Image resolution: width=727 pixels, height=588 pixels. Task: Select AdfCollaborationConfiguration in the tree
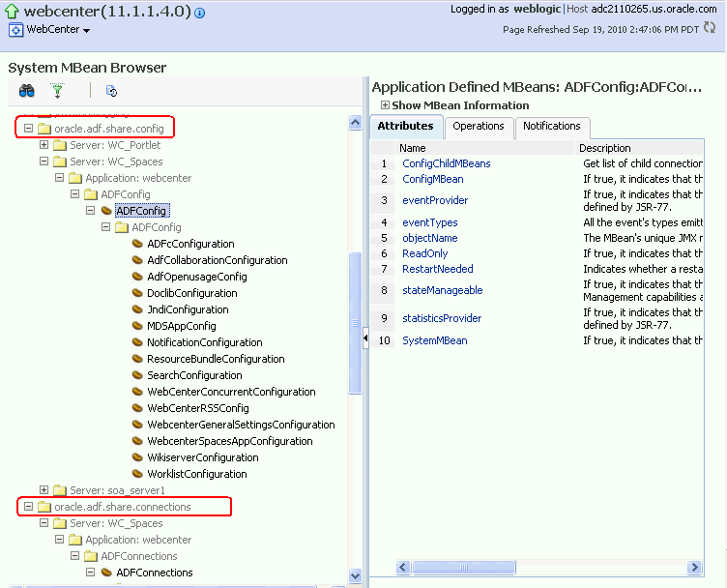pos(217,260)
